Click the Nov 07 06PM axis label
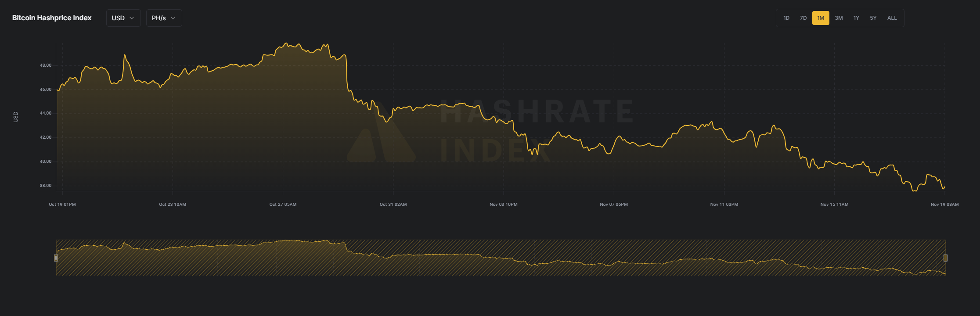 click(613, 205)
